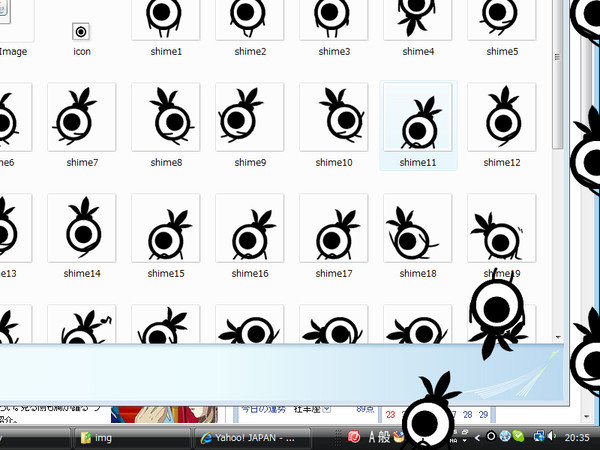The image size is (600, 450).
Task: Click the anime banner image in browser
Action: coord(164,414)
